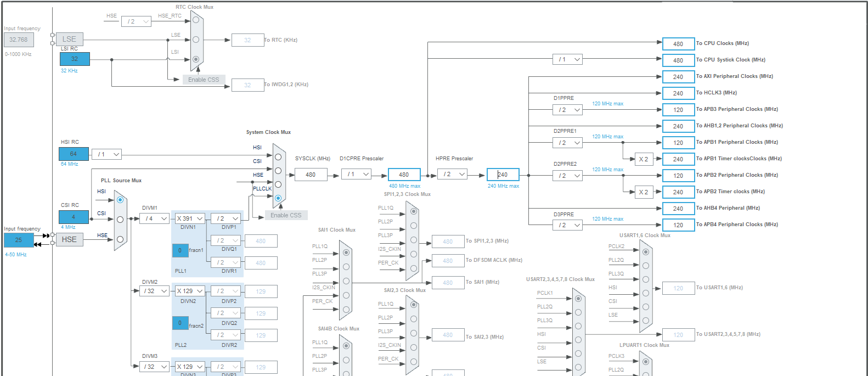The image size is (868, 376).
Task: Expand the HPRE Prescaler /2 dropdown
Action: [x=452, y=175]
